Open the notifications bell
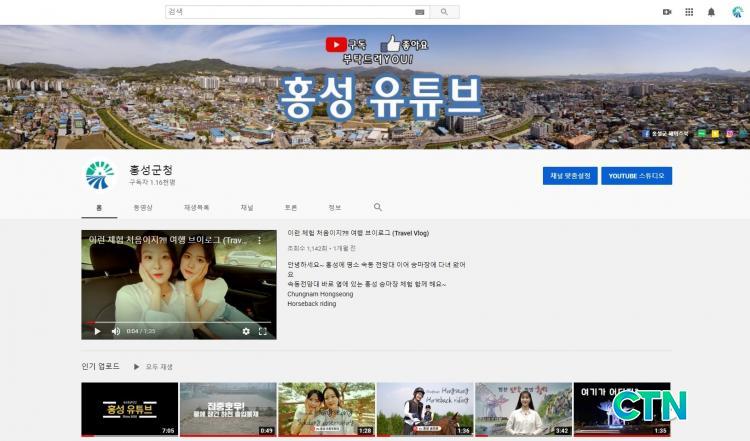 click(x=711, y=12)
